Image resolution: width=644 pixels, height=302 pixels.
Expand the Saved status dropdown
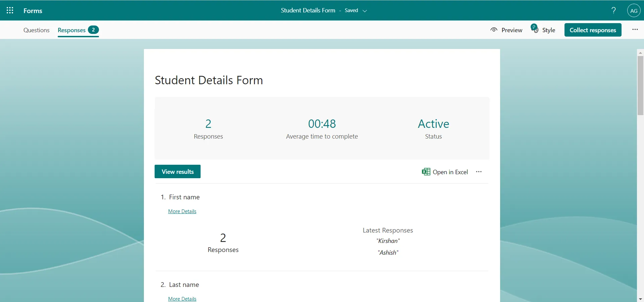[365, 11]
